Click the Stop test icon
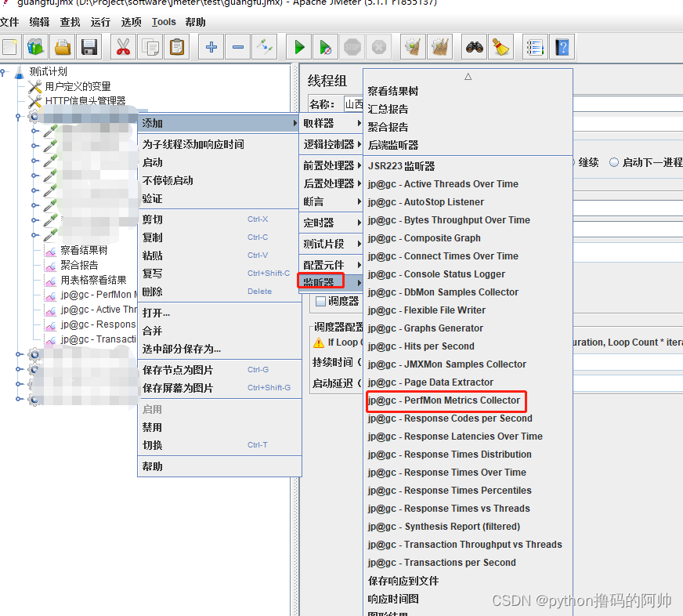The width and height of the screenshot is (683, 616). [352, 47]
